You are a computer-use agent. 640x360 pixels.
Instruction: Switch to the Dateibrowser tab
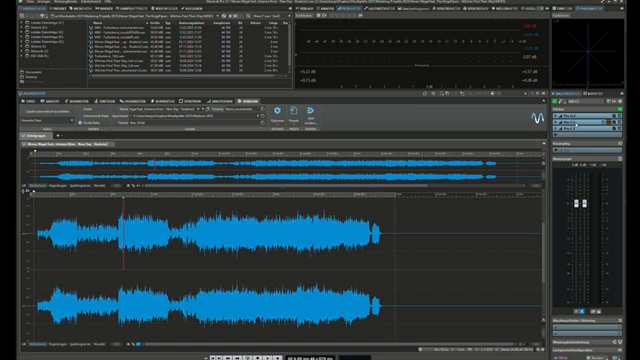33,8
